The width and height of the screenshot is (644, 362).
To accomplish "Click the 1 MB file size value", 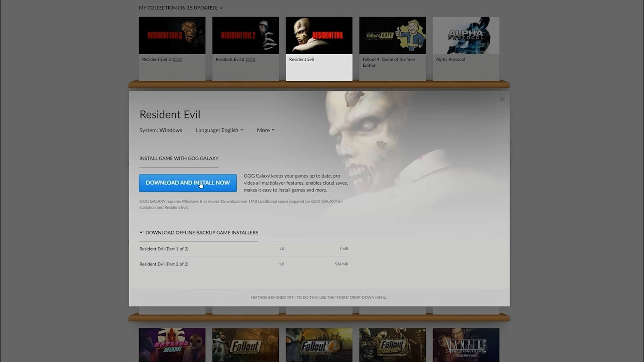I will click(343, 249).
